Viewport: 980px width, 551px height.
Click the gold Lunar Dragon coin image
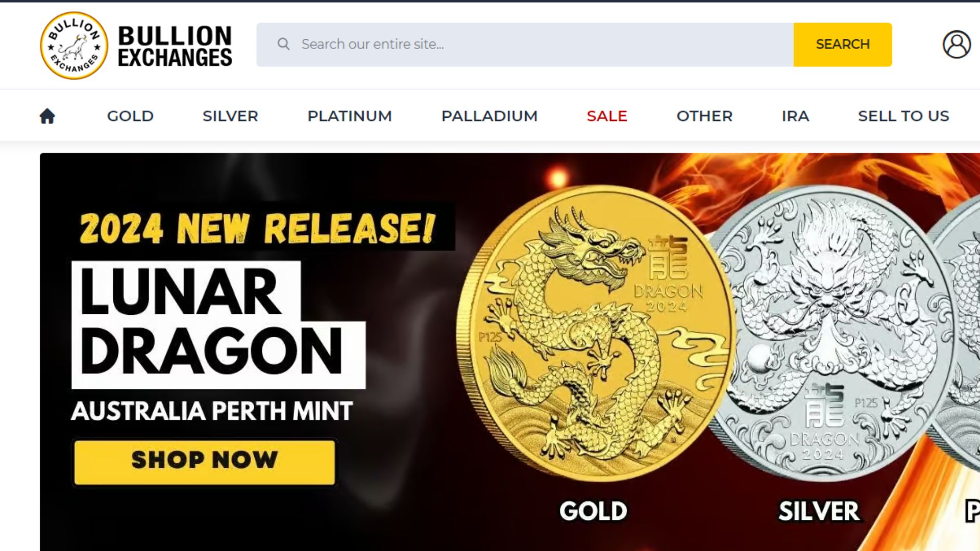[x=595, y=333]
